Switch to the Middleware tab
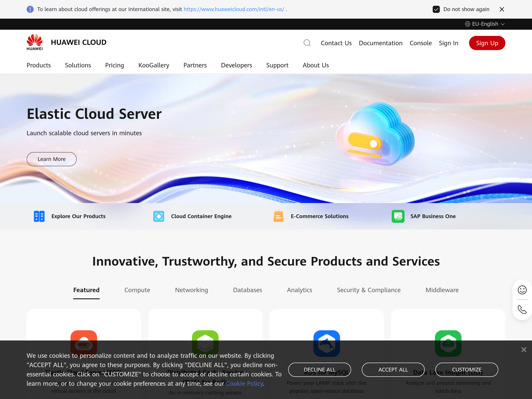The height and width of the screenshot is (399, 532). [x=442, y=290]
